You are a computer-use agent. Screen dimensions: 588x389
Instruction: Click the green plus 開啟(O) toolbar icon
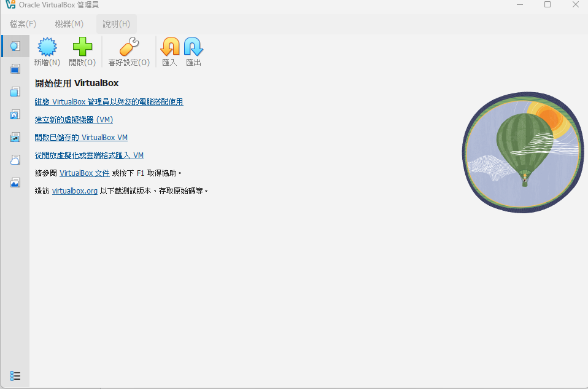pos(82,47)
